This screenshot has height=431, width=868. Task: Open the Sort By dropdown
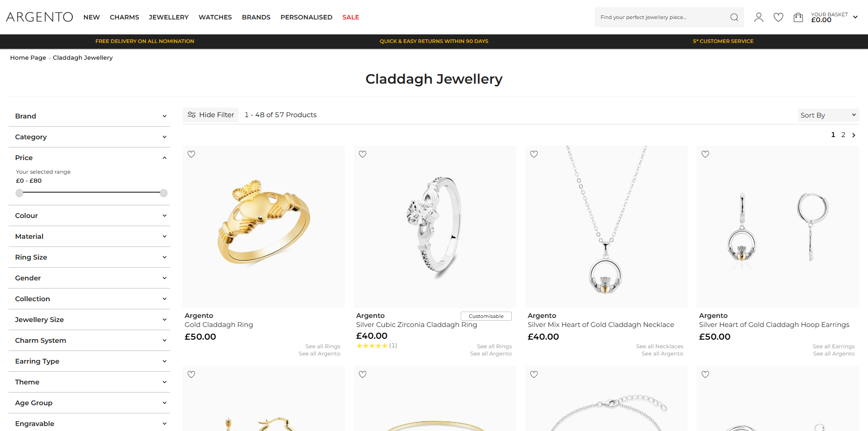pyautogui.click(x=828, y=115)
